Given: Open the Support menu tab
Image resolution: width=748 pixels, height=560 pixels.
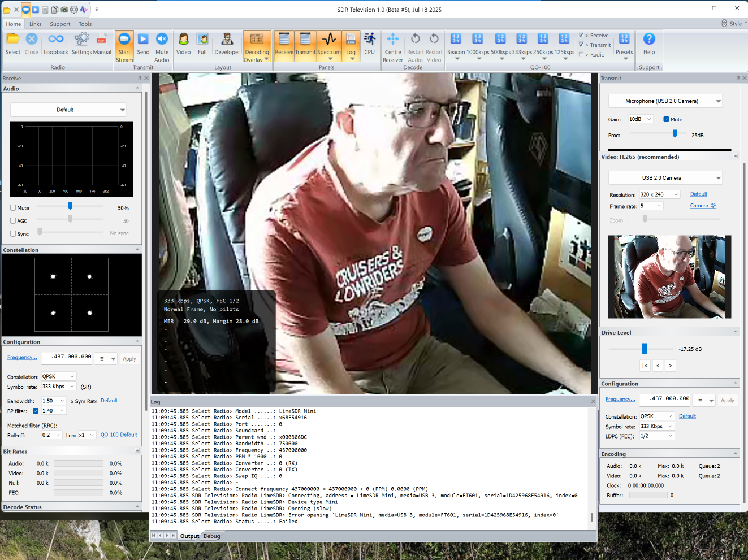Looking at the screenshot, I should (60, 24).
